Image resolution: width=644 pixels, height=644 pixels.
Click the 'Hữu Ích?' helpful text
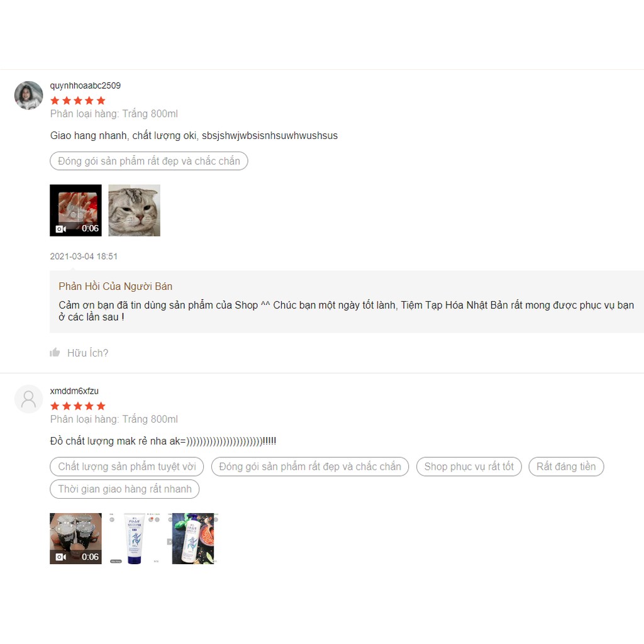(87, 353)
